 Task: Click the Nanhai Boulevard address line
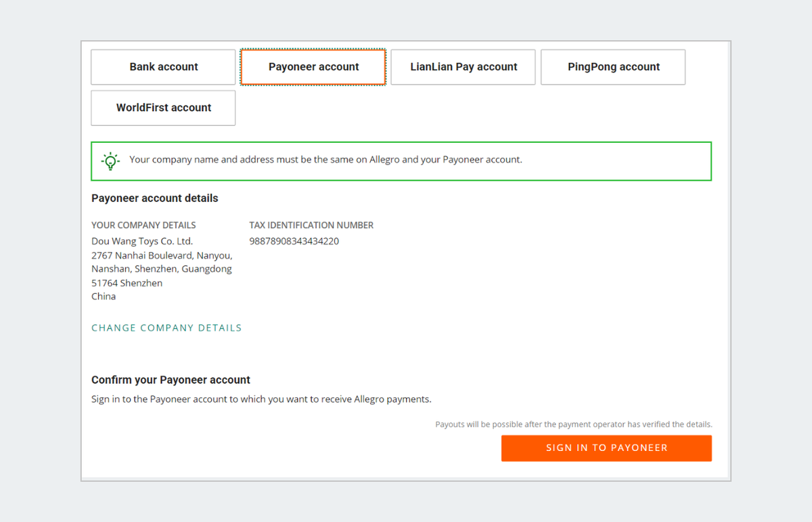pyautogui.click(x=162, y=255)
